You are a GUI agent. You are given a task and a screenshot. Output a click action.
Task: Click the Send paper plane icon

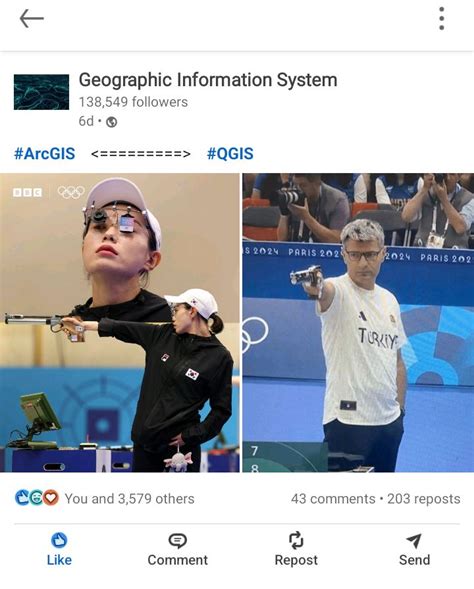click(414, 541)
